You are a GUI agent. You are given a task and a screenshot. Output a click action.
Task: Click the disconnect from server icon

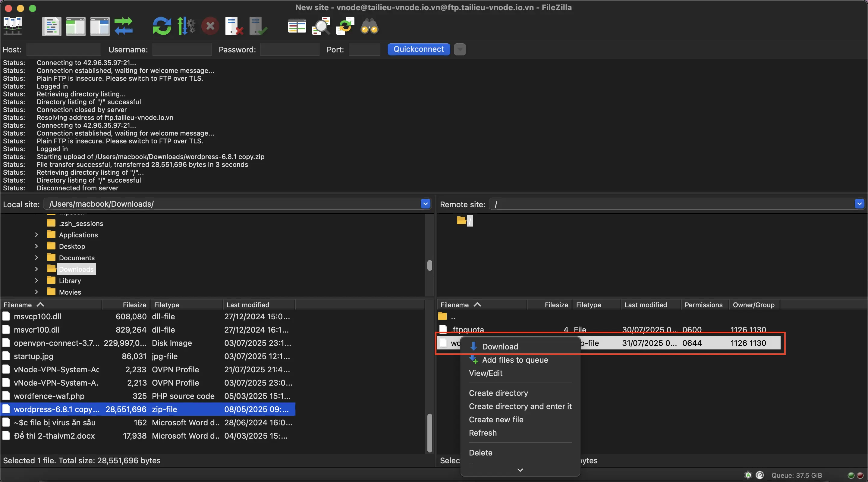click(234, 26)
